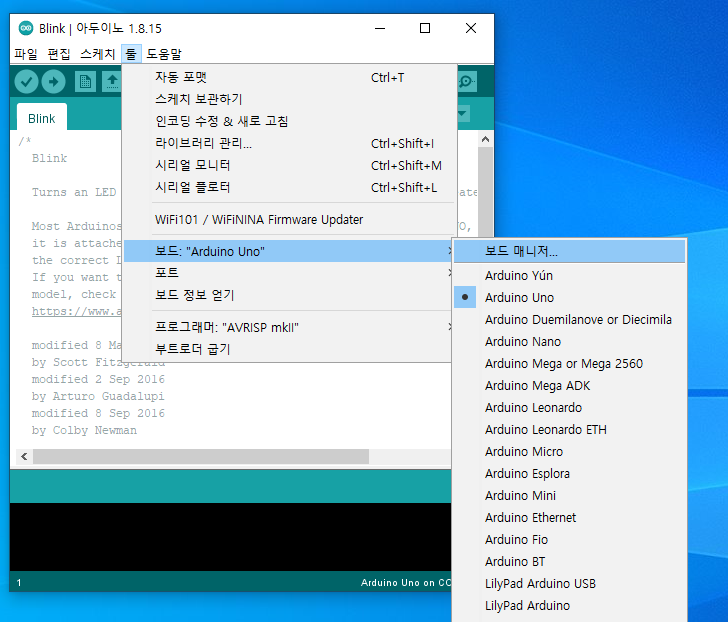Click the editor vertical scrollbar up arrow
This screenshot has width=728, height=622.
(x=486, y=139)
